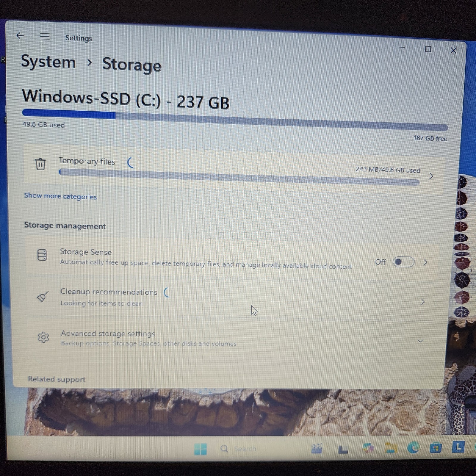Close the Settings window
This screenshot has height=476, width=476.
453,51
